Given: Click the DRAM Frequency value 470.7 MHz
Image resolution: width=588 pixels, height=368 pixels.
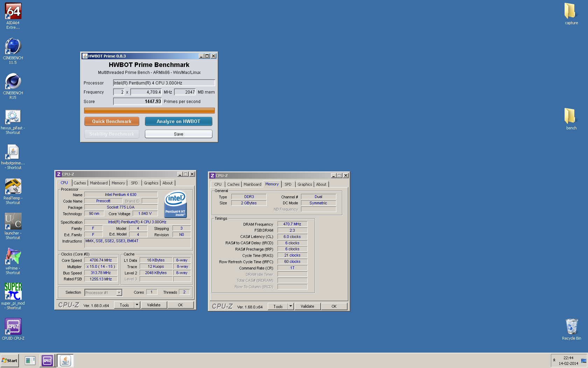Looking at the screenshot, I should [292, 224].
